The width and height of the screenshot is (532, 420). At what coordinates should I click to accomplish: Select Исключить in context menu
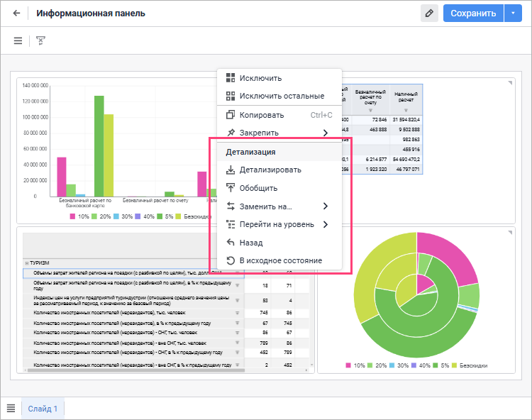click(x=260, y=78)
